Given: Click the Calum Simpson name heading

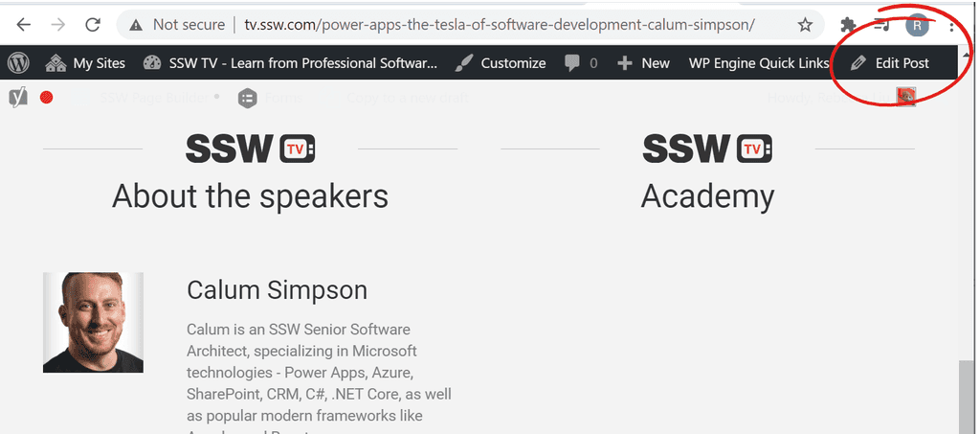Looking at the screenshot, I should click(x=277, y=290).
